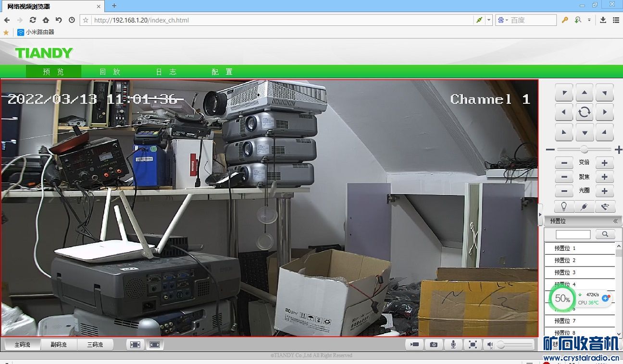The width and height of the screenshot is (623, 364).
Task: Pan camera left with PTZ arrow
Action: (x=564, y=112)
